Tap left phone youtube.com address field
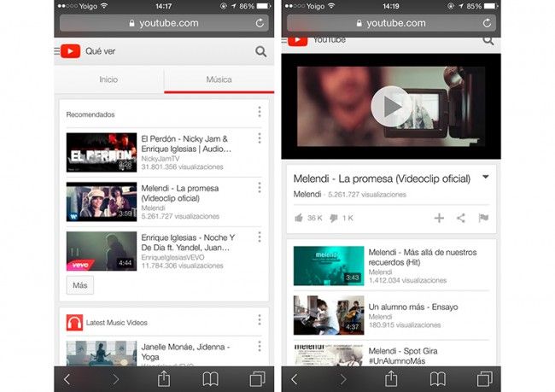Viewport: 555px width, 392px height. pos(164,23)
